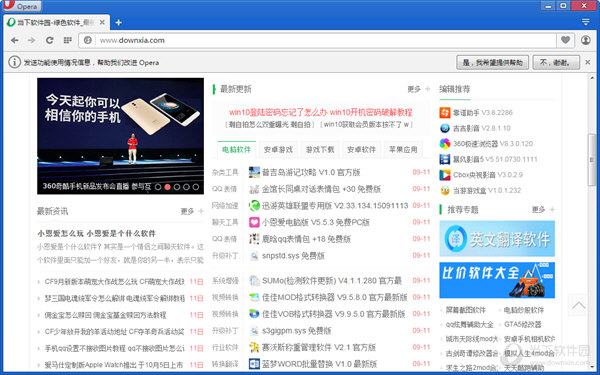The image size is (600, 375).
Task: Expand 更多 in 推荐专题 section
Action: point(543,210)
